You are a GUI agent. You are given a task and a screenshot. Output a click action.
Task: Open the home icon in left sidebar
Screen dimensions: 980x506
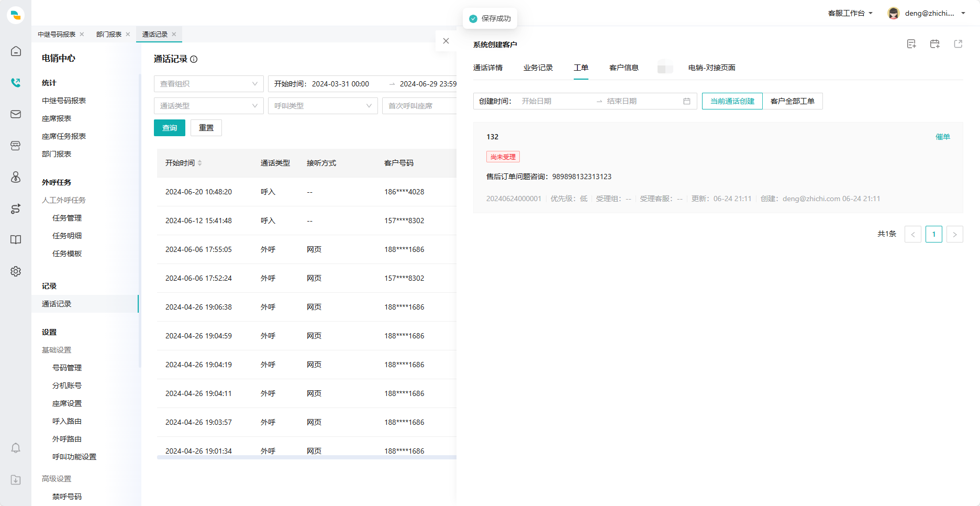(16, 51)
